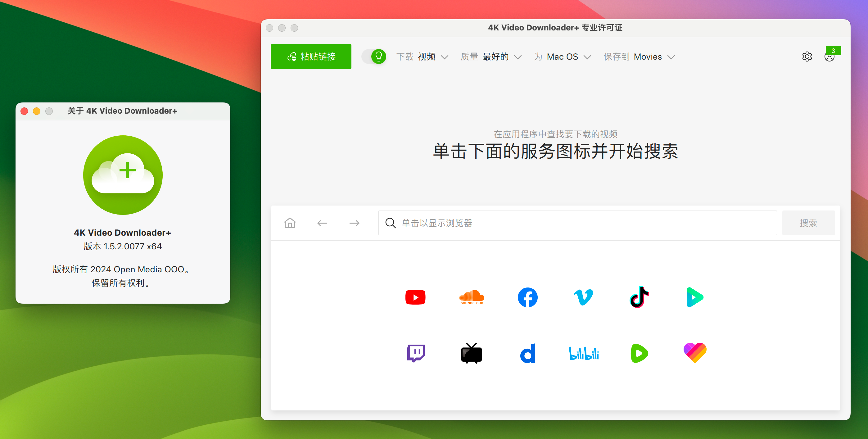
Task: Open the Likee heart service icon
Action: [x=695, y=353]
